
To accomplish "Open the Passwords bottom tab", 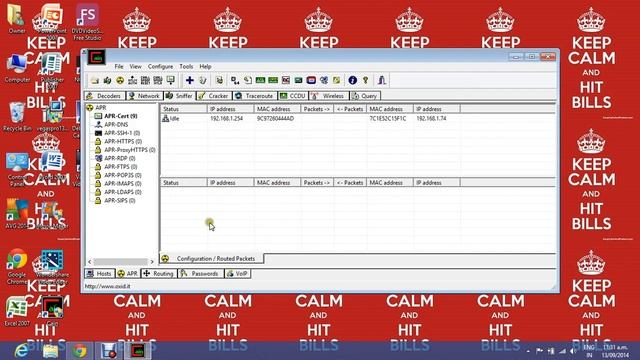I will pos(200,273).
